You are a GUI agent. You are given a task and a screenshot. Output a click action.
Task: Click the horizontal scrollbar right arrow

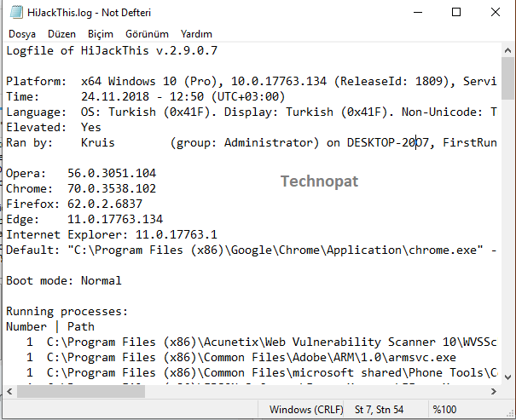494,392
